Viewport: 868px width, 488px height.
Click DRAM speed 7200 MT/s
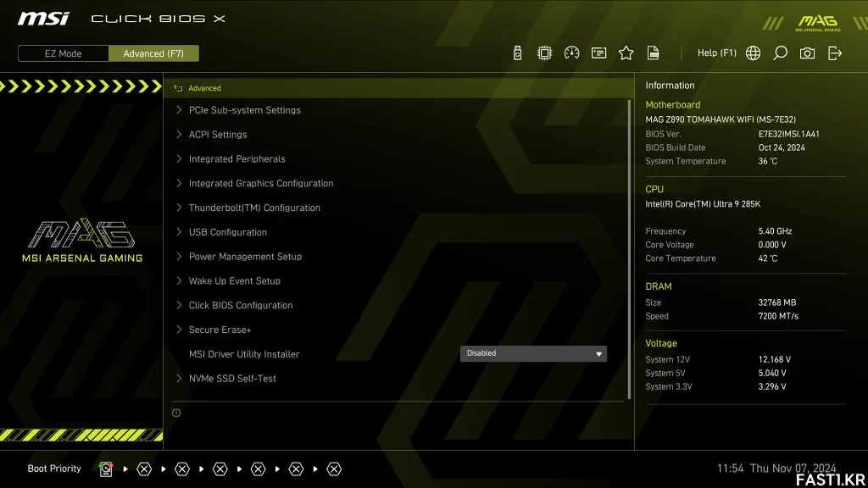click(778, 317)
